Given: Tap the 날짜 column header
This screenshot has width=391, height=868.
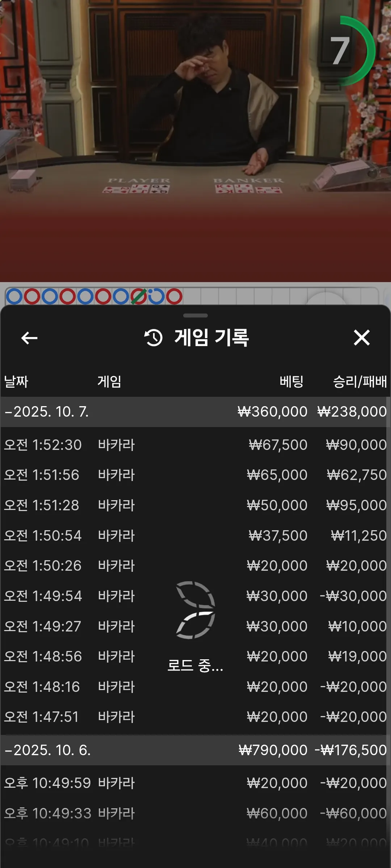Looking at the screenshot, I should [x=16, y=382].
